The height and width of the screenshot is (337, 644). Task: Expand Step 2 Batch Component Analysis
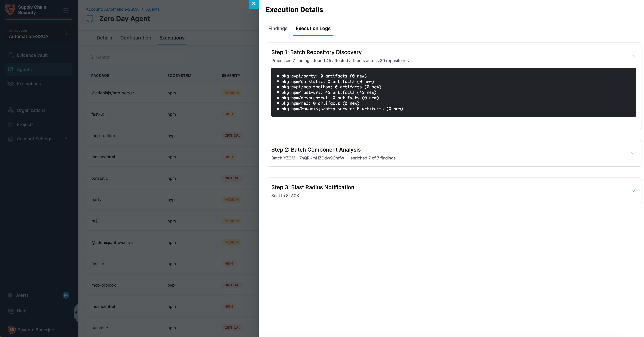tap(633, 153)
